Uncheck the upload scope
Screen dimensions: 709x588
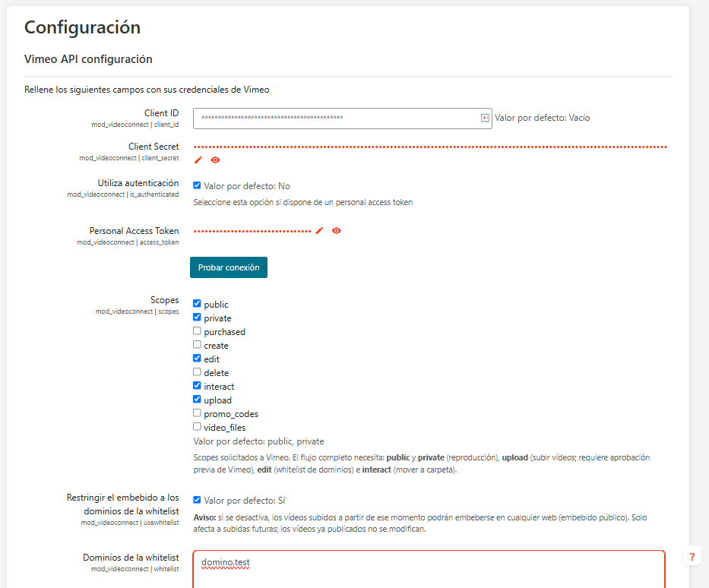click(197, 399)
